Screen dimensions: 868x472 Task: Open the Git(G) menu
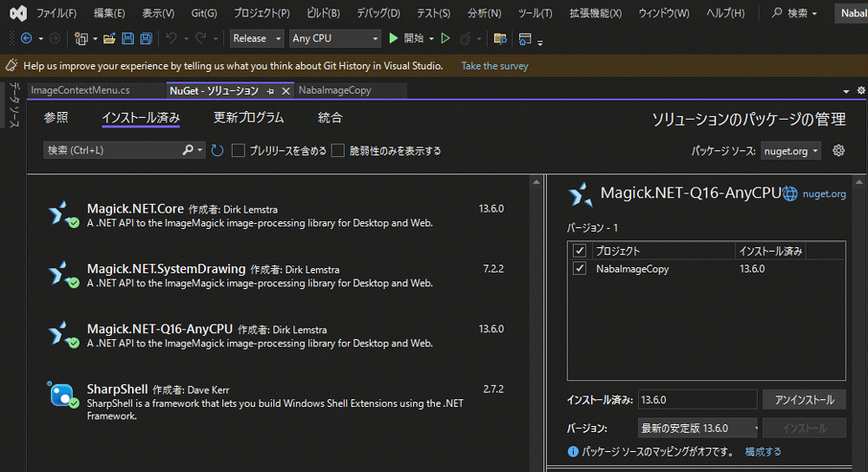(204, 13)
